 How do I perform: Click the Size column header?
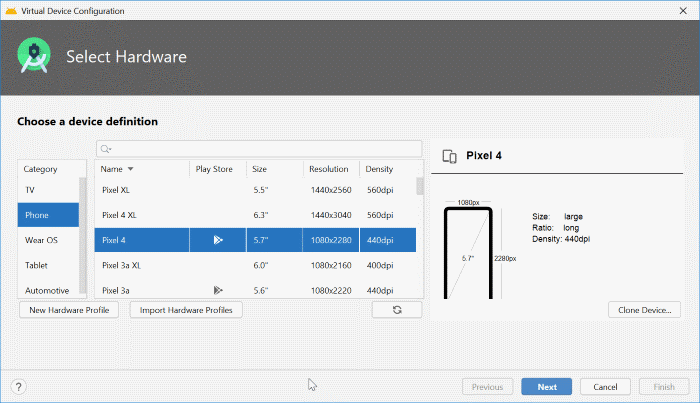[x=275, y=169]
